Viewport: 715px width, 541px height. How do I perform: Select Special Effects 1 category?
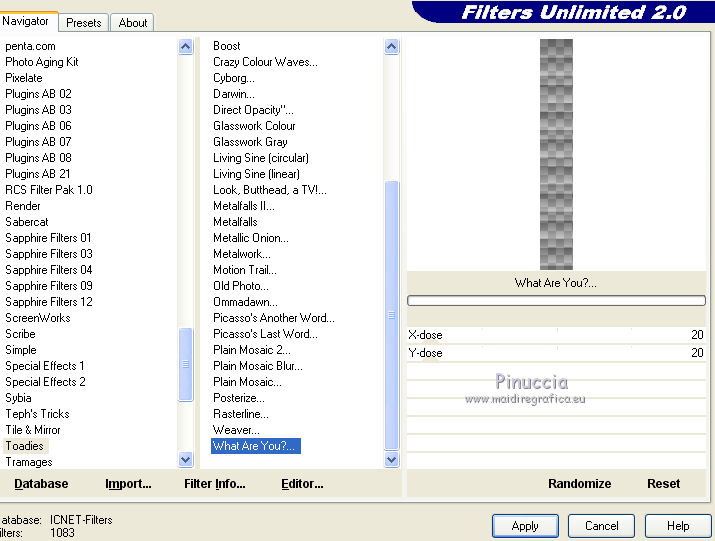tap(45, 366)
